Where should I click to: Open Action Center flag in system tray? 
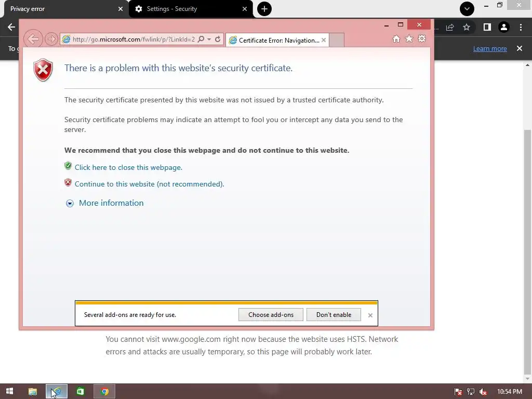click(458, 392)
